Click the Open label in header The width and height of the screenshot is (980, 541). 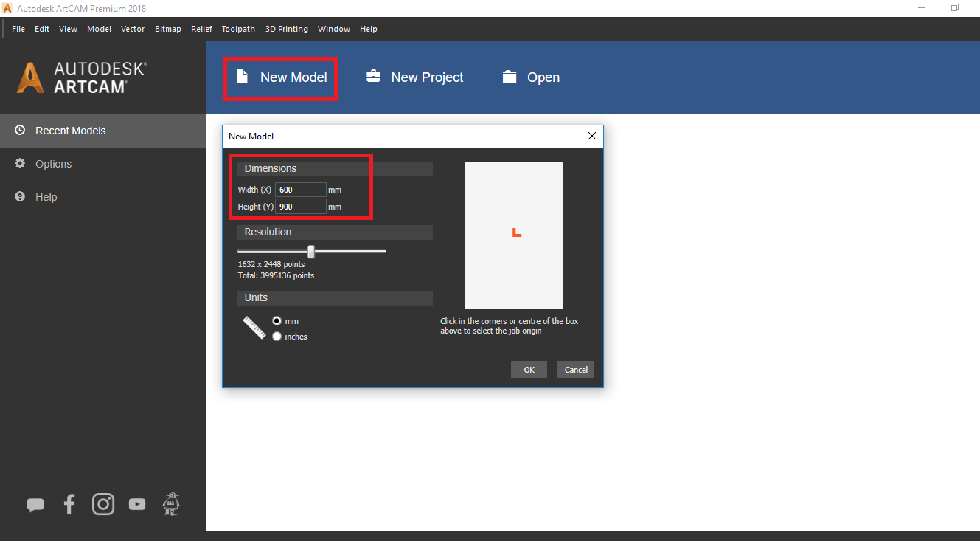543,77
